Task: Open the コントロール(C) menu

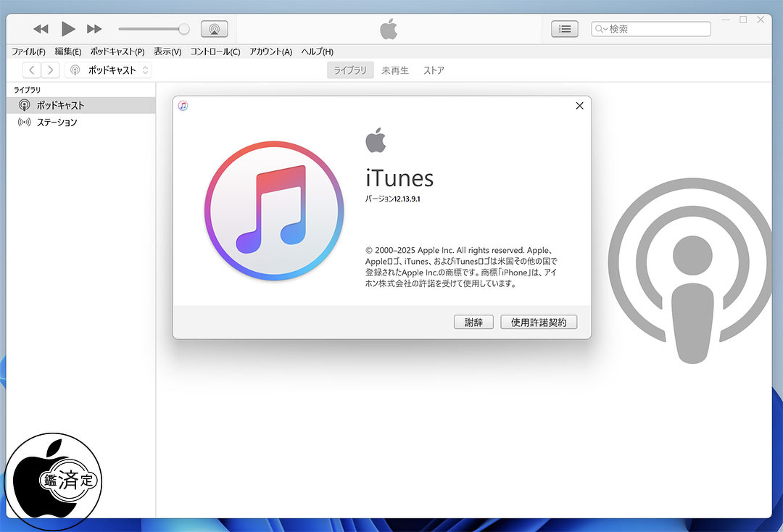Action: click(x=215, y=51)
